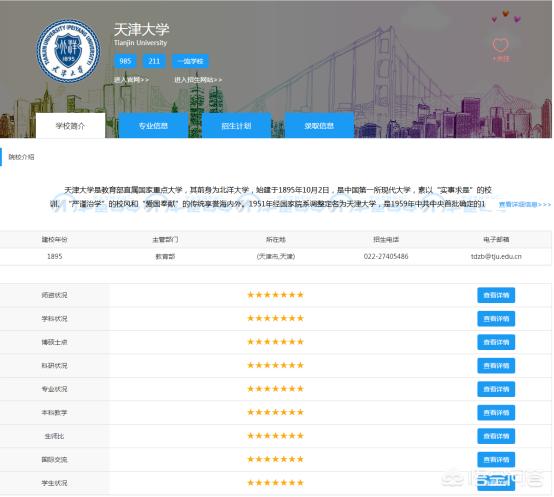This screenshot has width=554, height=497.
Task: View details for 学科状况 row
Action: coord(496,319)
